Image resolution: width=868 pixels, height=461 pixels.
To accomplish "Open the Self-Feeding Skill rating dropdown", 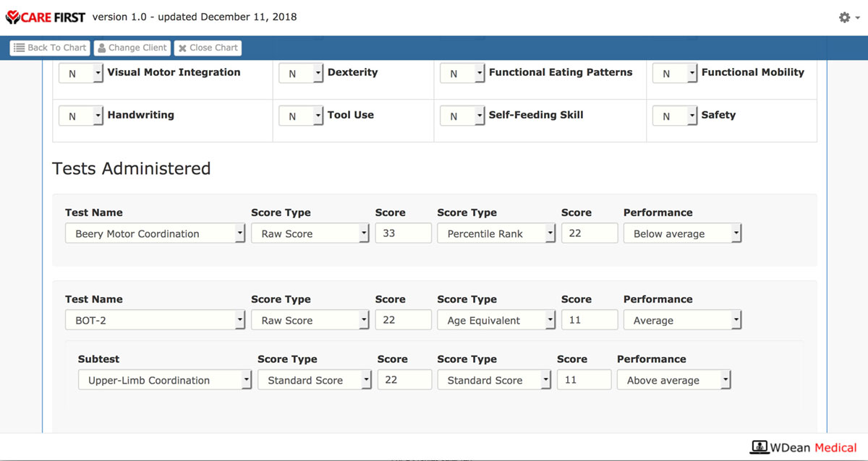I will coord(462,116).
